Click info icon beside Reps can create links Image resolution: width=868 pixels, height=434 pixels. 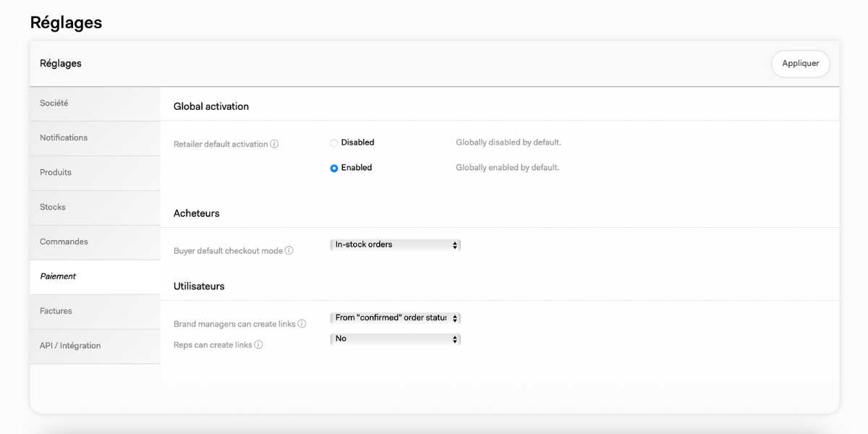pyautogui.click(x=258, y=344)
